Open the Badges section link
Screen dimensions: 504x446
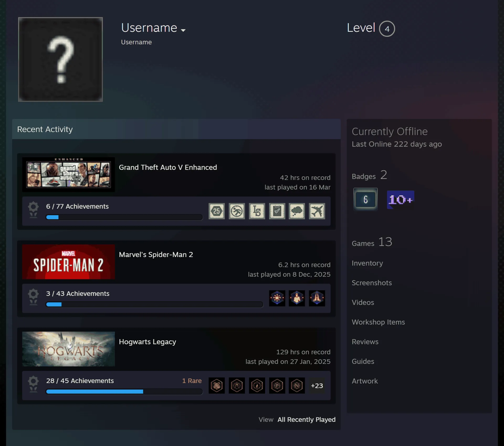tap(369, 175)
